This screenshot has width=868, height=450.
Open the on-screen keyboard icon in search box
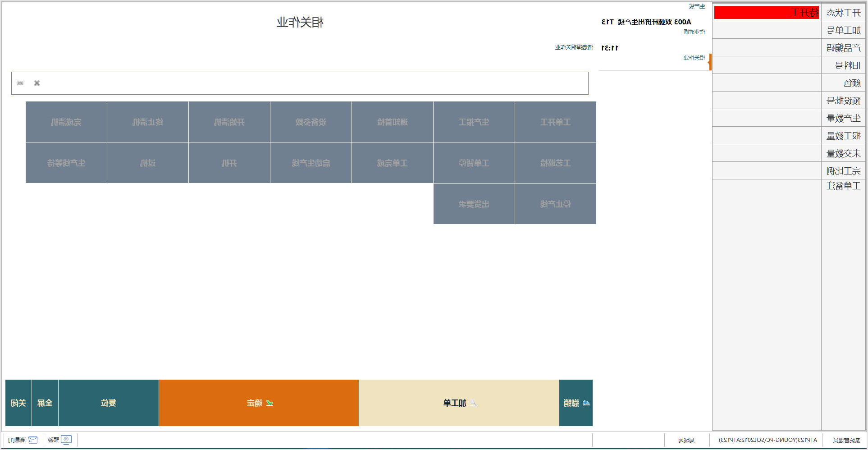click(20, 83)
